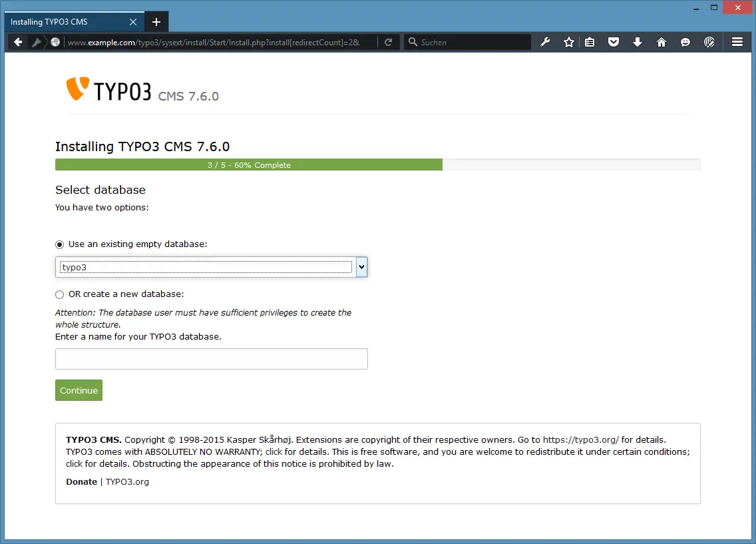Open the existing database dropdown showing typo3
Screen dimensions: 756x544
(211, 267)
